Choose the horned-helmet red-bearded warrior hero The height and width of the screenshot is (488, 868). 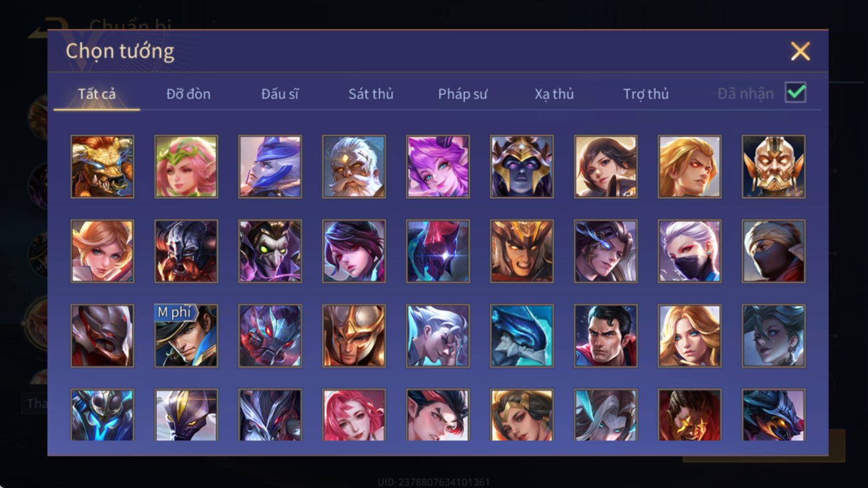click(186, 251)
